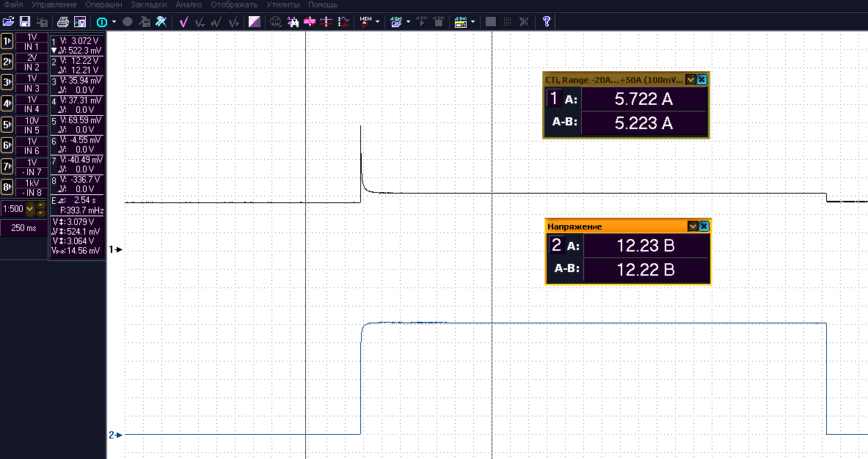Open the tools wrench-and-screwdriver settings icon
The image size is (868, 459).
pos(161,21)
